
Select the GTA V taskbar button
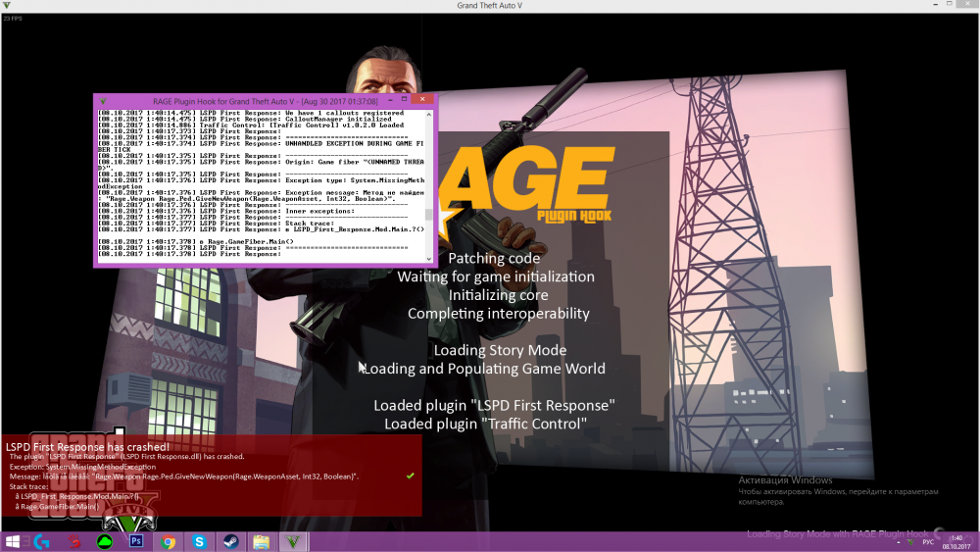coord(292,541)
